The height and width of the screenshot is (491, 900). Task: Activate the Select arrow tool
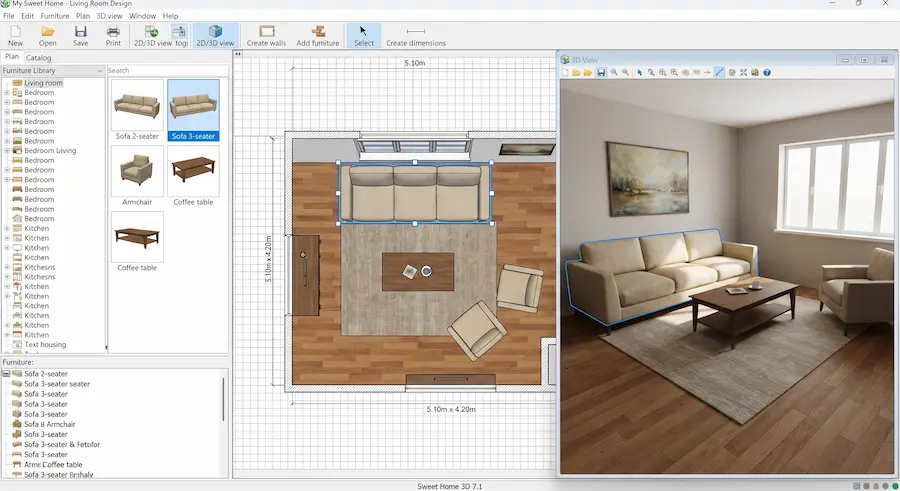363,36
